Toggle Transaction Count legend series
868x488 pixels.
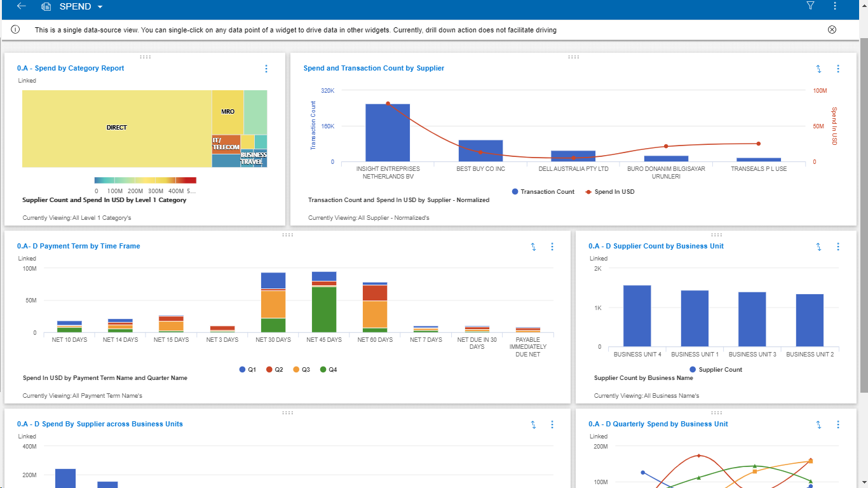coord(543,191)
